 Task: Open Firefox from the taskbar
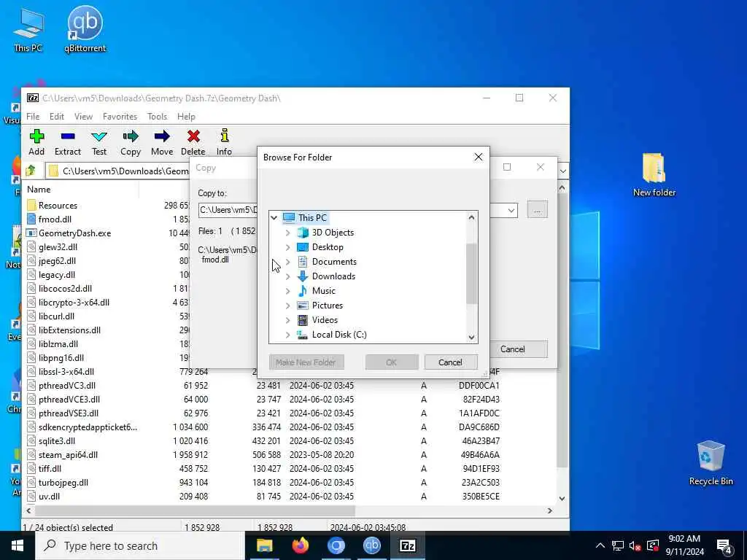(x=300, y=545)
